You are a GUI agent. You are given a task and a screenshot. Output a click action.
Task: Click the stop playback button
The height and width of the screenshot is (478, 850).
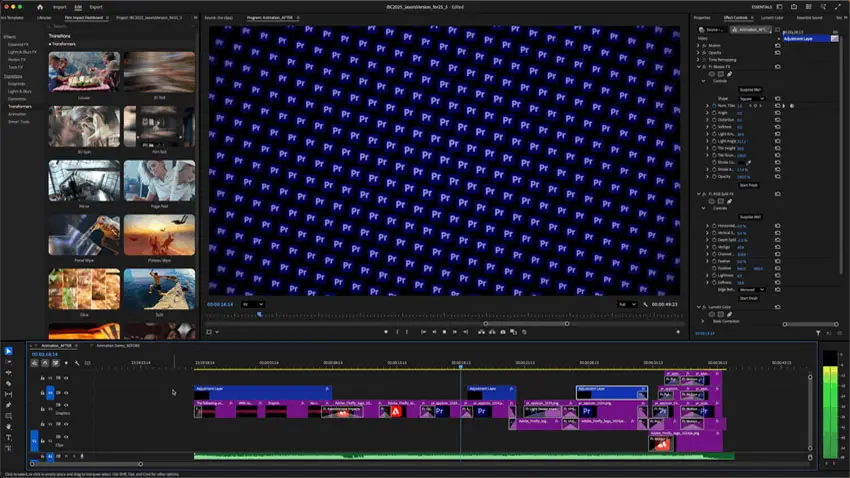coord(445,332)
